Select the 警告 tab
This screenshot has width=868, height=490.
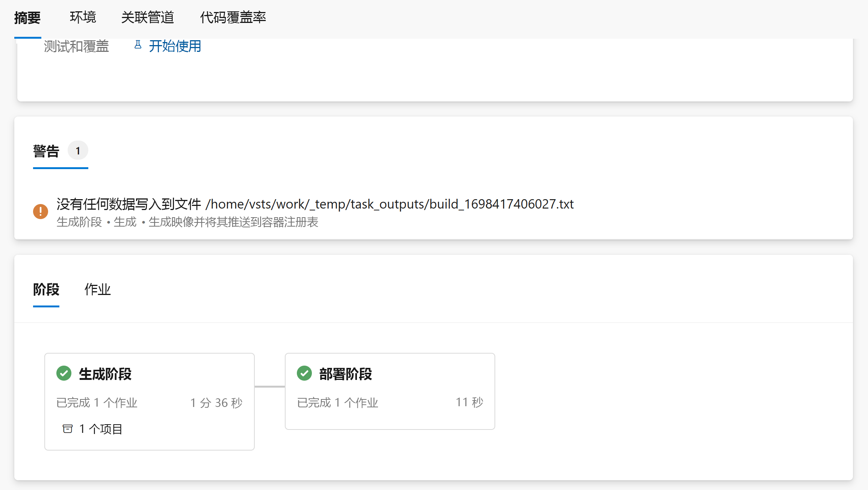pyautogui.click(x=46, y=151)
